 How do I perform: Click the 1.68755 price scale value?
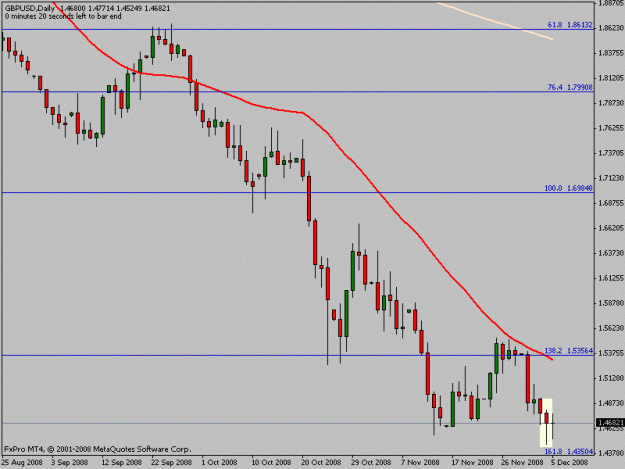pyautogui.click(x=611, y=203)
